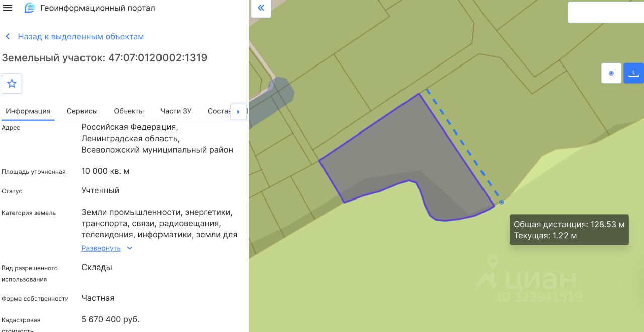Image resolution: width=644 pixels, height=332 pixels.
Task: Click the Геоинформационный портал title text
Action: point(98,8)
